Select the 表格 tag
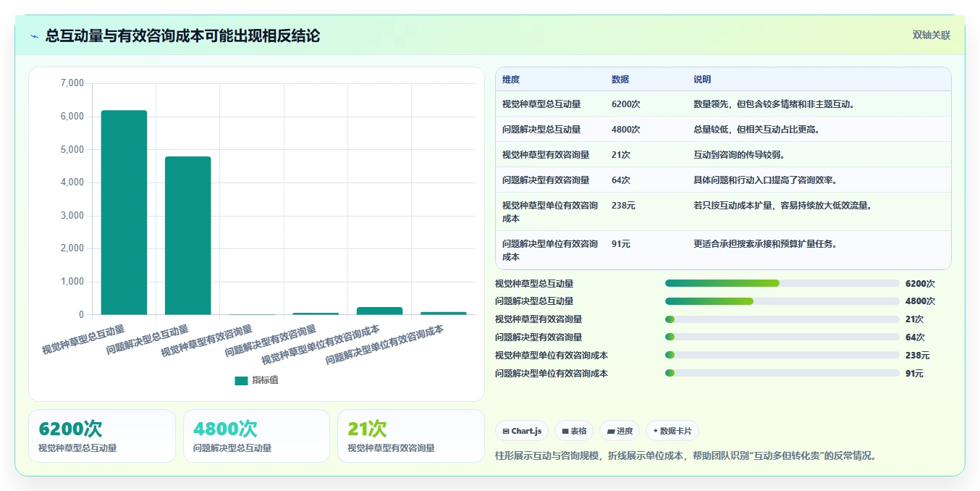Viewport: 980px width, 491px height. tap(573, 431)
